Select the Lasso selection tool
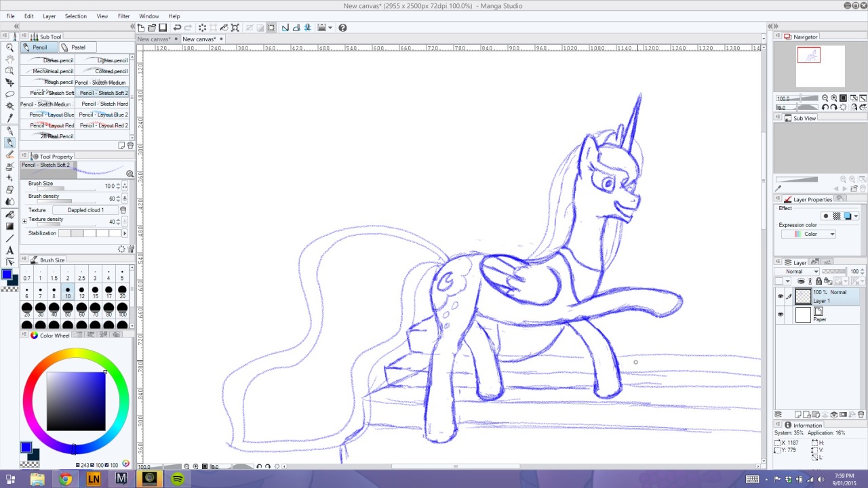Screen dimensions: 868x488 (9, 94)
